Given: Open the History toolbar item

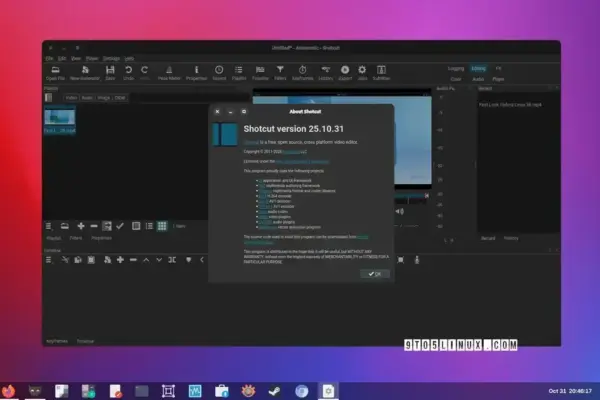Looking at the screenshot, I should [x=326, y=73].
